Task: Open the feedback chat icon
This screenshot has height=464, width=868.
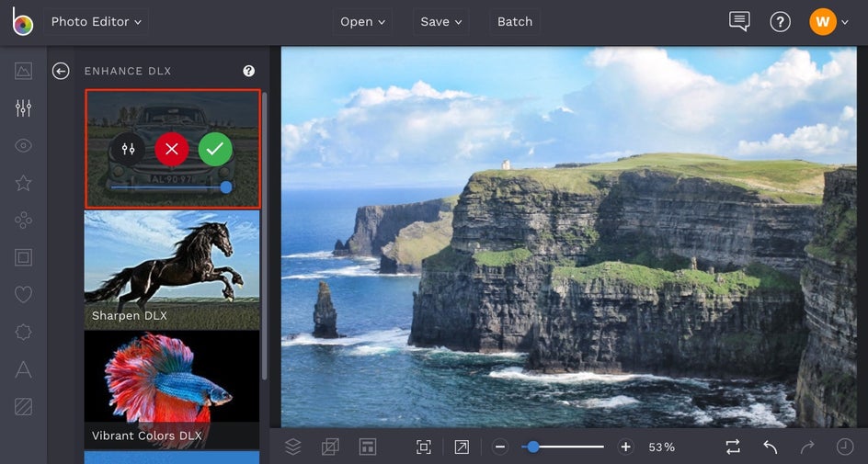Action: pos(739,21)
